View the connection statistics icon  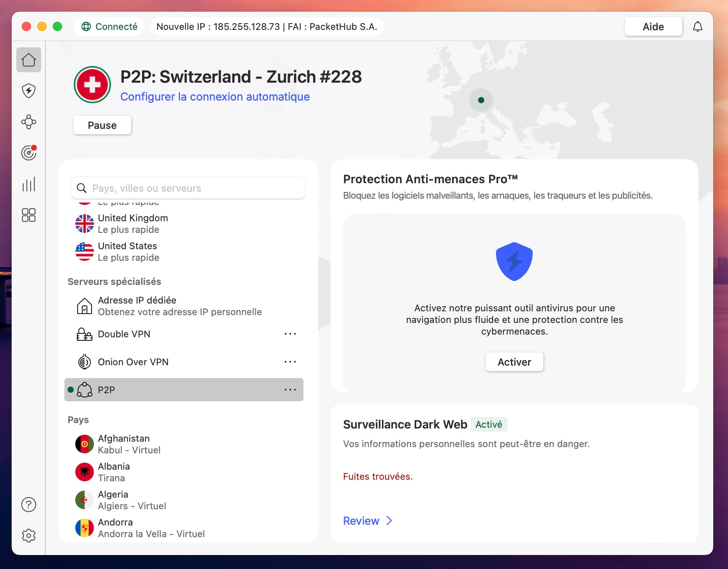pyautogui.click(x=28, y=184)
